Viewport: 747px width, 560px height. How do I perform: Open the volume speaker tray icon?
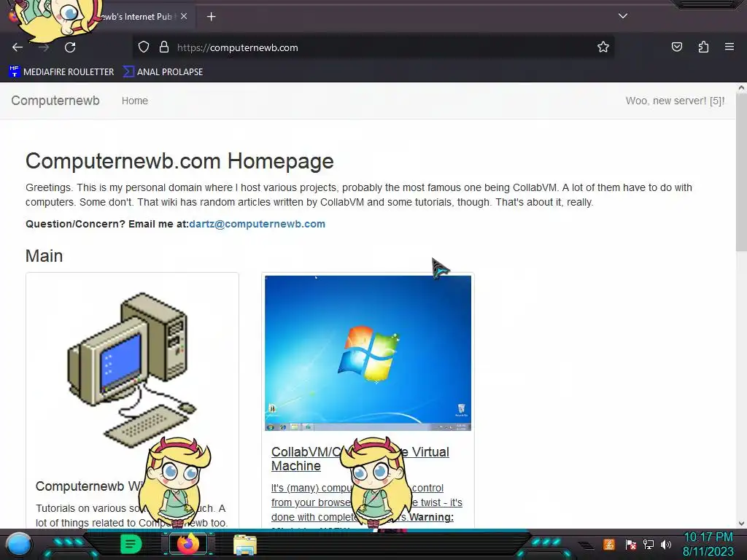[x=666, y=544]
